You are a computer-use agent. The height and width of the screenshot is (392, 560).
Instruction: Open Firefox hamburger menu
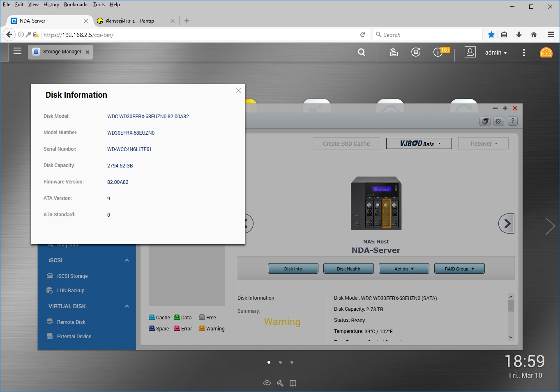551,35
